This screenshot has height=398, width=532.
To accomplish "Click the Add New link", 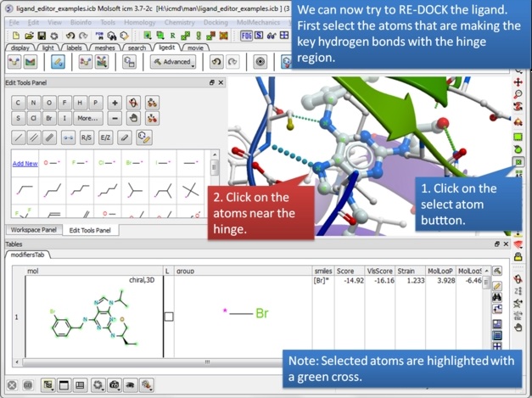I will [x=25, y=163].
